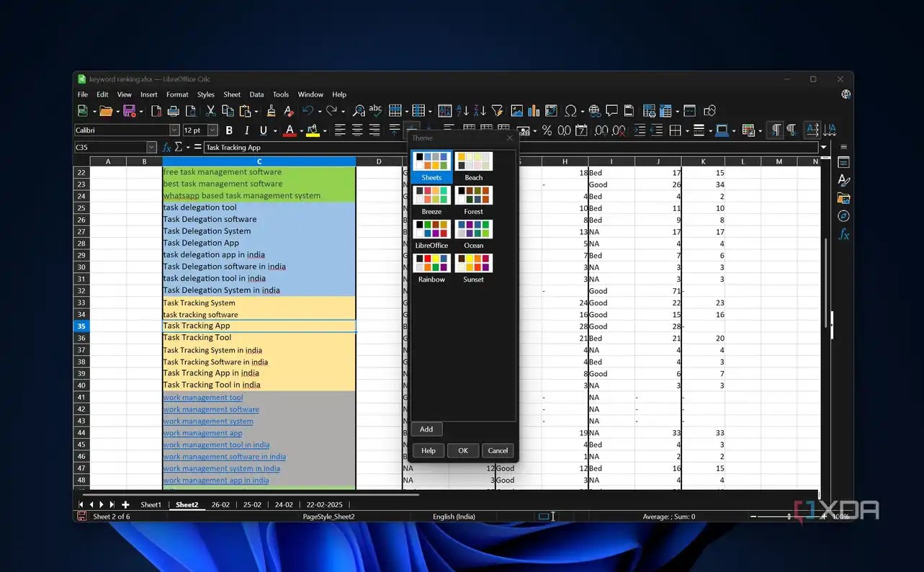Run the spelling check (abc) icon

point(375,111)
